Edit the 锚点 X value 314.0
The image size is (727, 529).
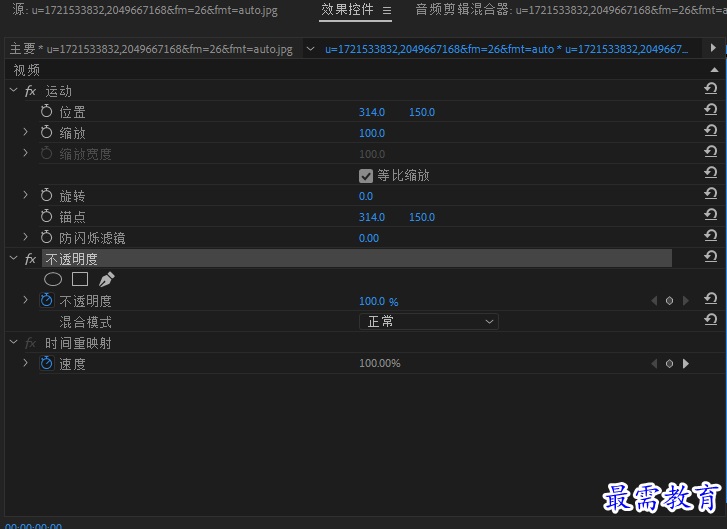[x=372, y=217]
